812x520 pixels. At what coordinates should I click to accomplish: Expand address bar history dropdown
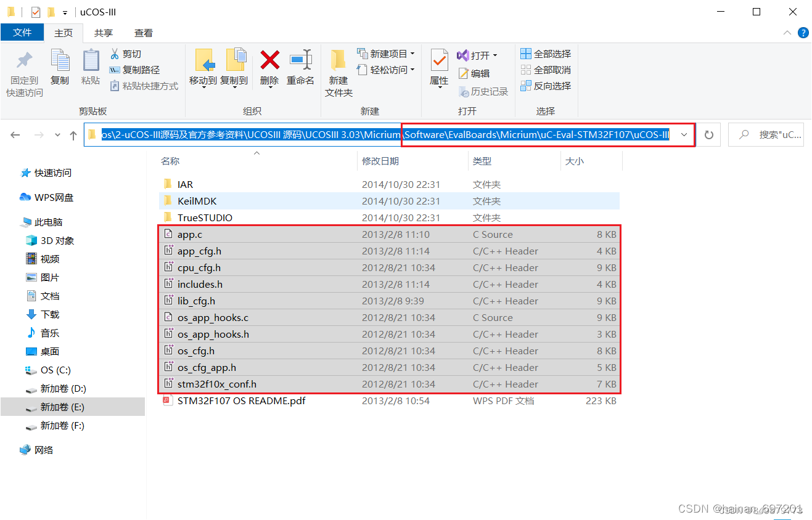tap(684, 135)
